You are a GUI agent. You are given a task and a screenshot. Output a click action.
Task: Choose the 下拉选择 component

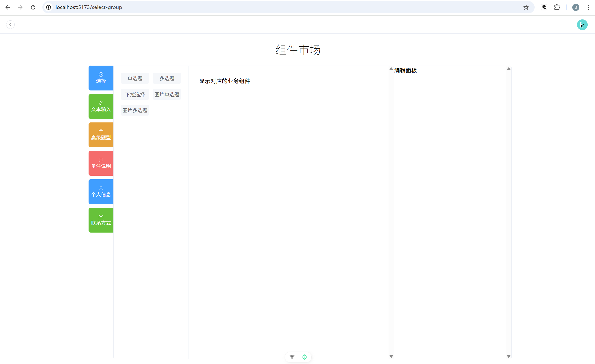(x=135, y=94)
